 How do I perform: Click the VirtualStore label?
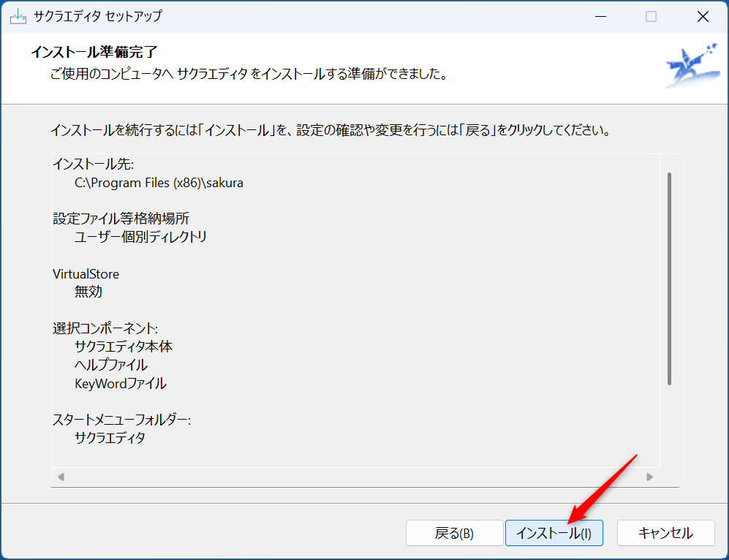pos(86,274)
